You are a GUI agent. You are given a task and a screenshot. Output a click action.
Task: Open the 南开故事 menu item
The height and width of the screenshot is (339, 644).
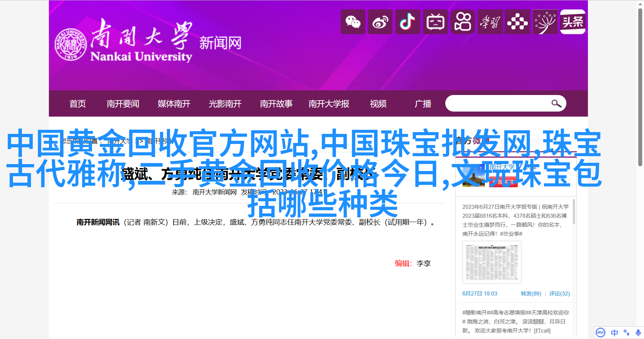tap(276, 104)
